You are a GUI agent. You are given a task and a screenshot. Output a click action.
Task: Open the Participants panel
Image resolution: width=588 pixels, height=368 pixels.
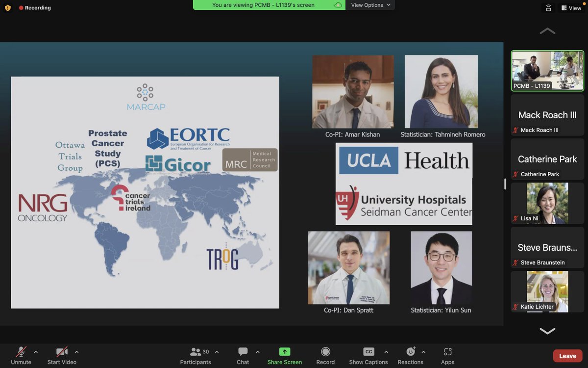coord(196,356)
